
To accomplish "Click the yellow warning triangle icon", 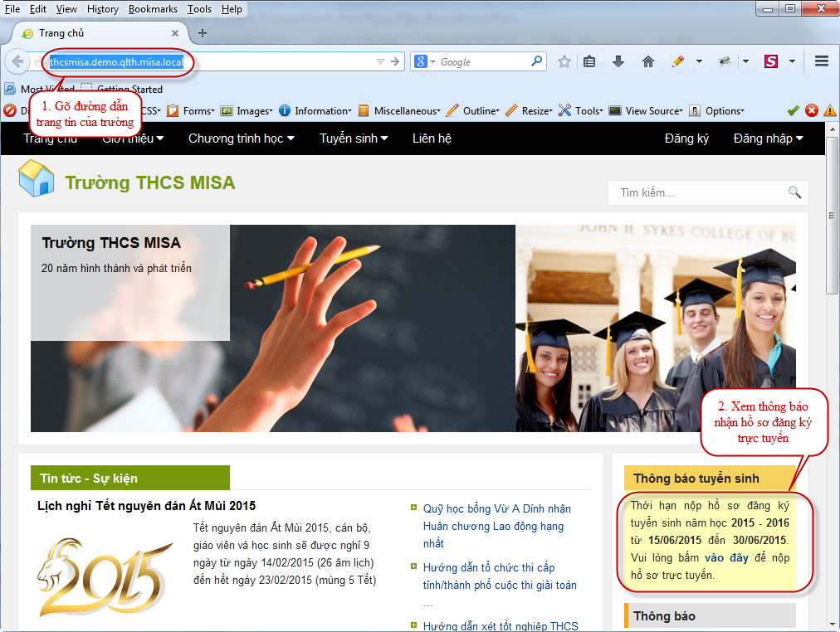I will (830, 111).
